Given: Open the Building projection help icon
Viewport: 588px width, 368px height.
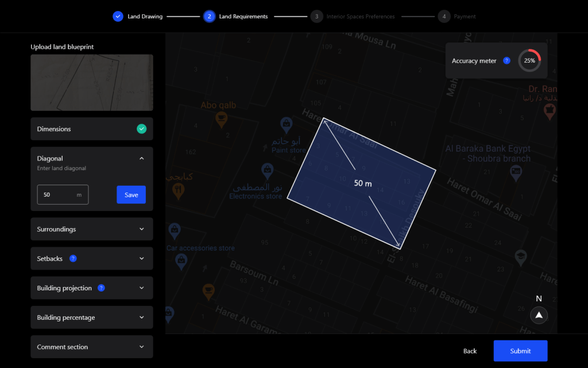Looking at the screenshot, I should click(x=101, y=288).
